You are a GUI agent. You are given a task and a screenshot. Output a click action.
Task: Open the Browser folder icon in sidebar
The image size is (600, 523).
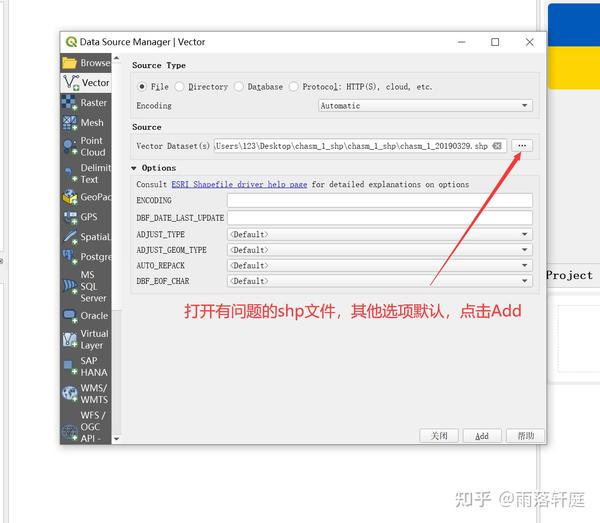70,63
